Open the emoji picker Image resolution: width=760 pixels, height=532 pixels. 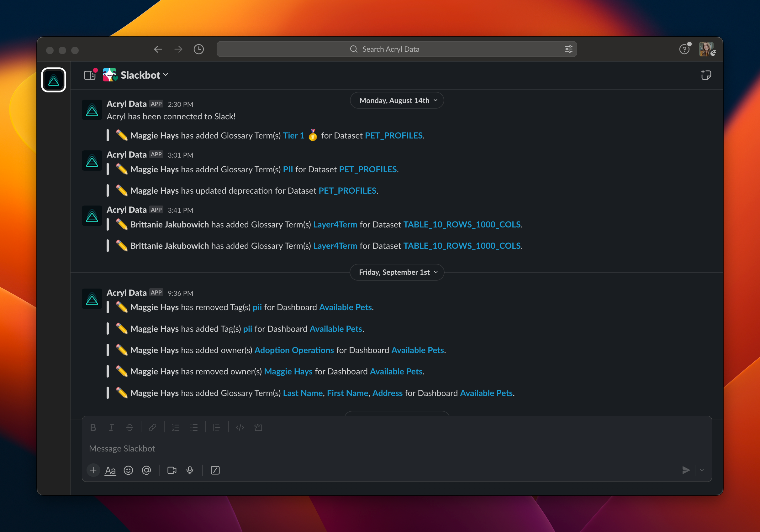(x=128, y=470)
